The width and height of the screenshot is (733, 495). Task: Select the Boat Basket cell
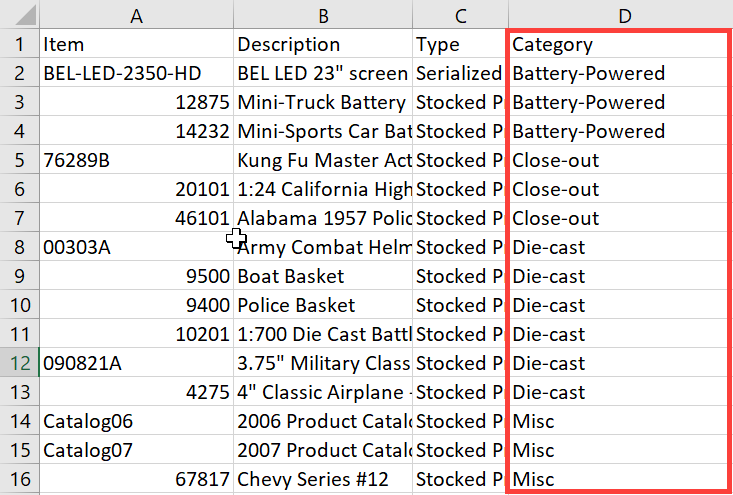pyautogui.click(x=322, y=276)
